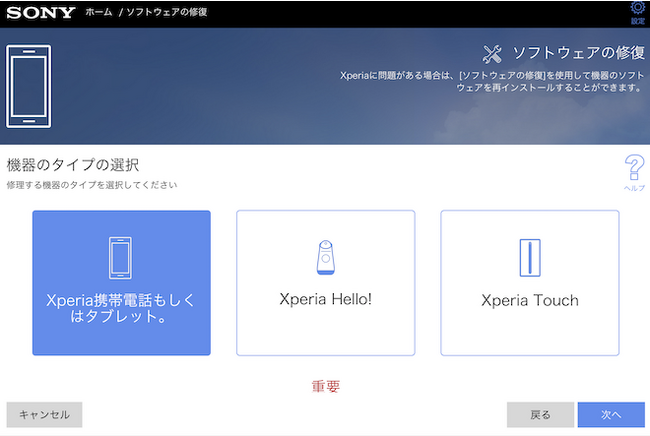Click the 機器のタイプの選択 heading
The height and width of the screenshot is (436, 650).
coord(72,164)
